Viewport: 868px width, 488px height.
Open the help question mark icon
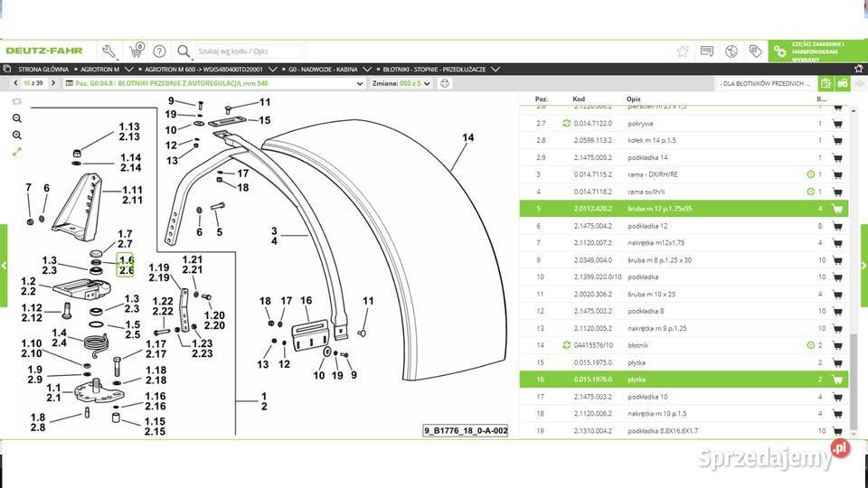pos(159,52)
